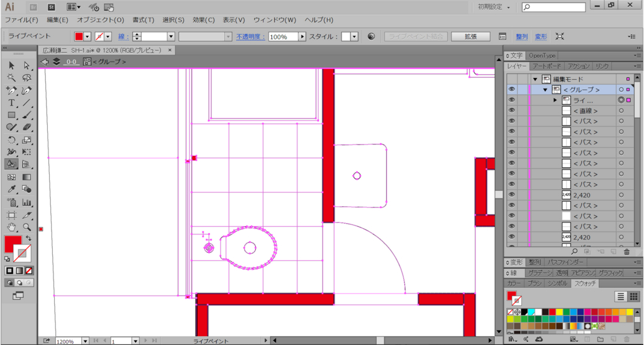This screenshot has width=644, height=345.
Task: Click the 拡張 expand button
Action: click(x=470, y=36)
